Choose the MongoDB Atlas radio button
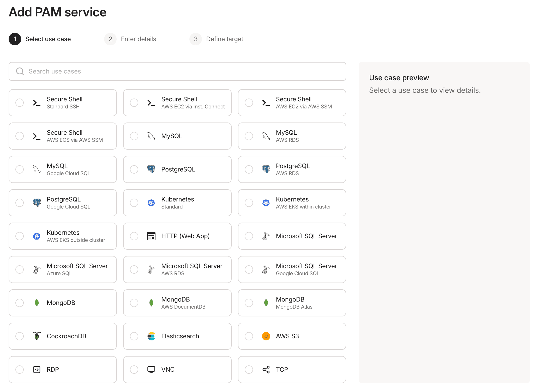The width and height of the screenshot is (540, 392). pos(249,303)
